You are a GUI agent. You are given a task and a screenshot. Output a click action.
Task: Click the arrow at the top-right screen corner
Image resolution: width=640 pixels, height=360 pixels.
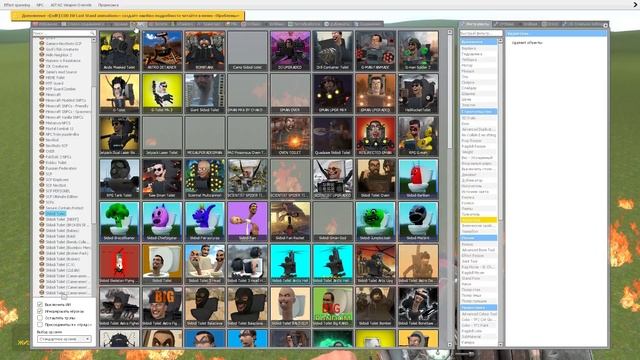point(635,4)
